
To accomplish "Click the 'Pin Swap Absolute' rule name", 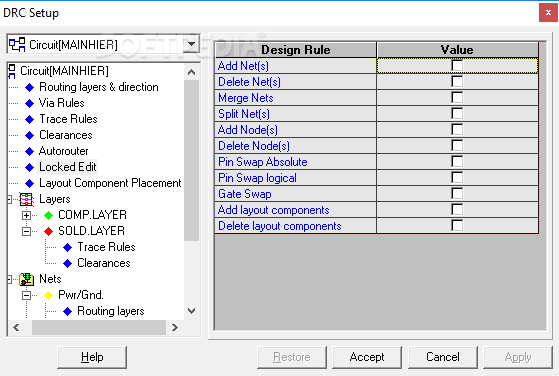I will tap(263, 162).
